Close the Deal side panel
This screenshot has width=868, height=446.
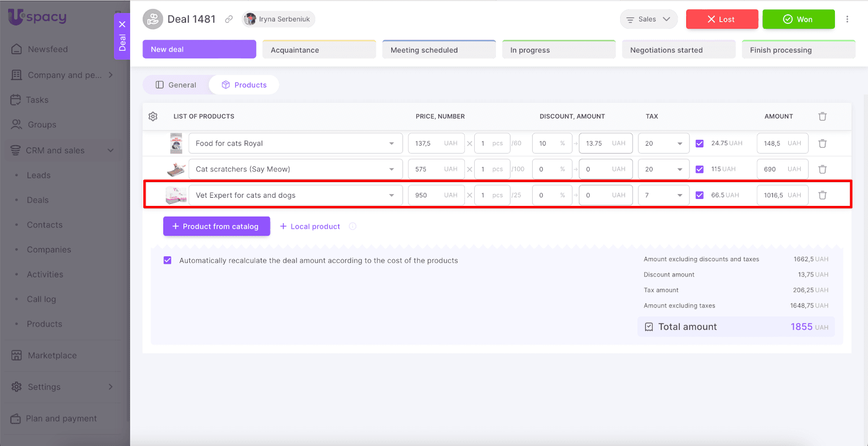click(x=122, y=24)
